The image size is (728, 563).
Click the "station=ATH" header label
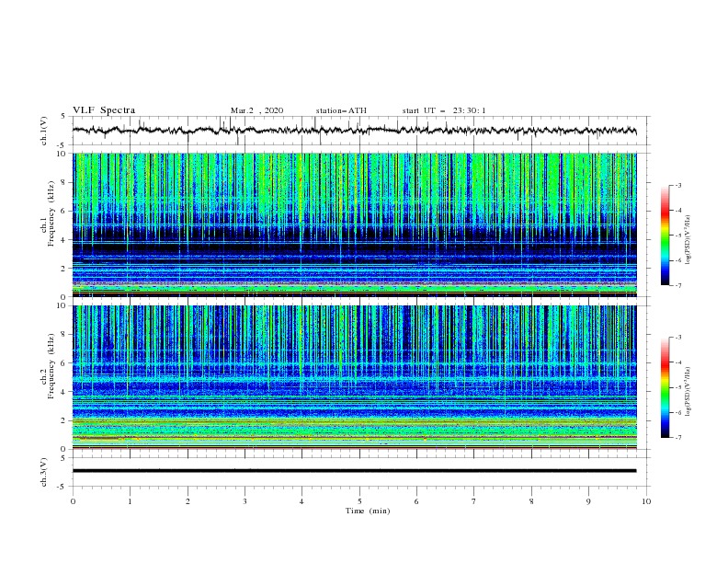(x=341, y=110)
